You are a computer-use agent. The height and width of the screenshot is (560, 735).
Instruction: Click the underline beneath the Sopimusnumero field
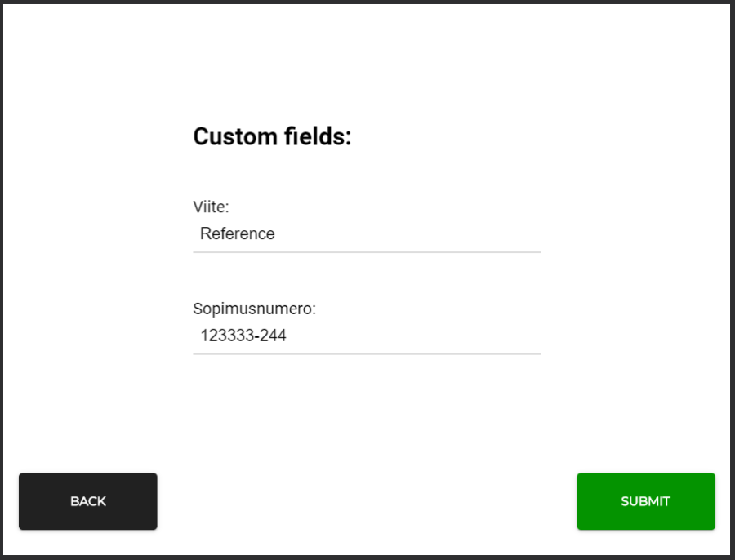[366, 354]
